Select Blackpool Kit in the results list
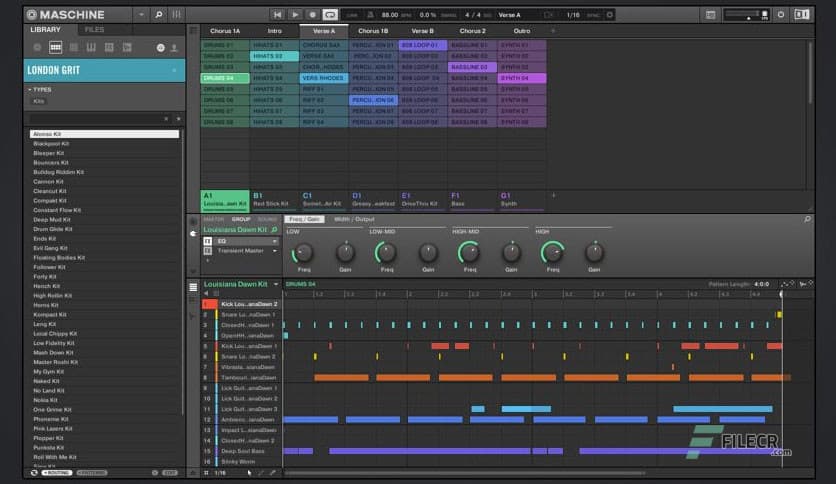The width and height of the screenshot is (836, 484). coord(104,144)
